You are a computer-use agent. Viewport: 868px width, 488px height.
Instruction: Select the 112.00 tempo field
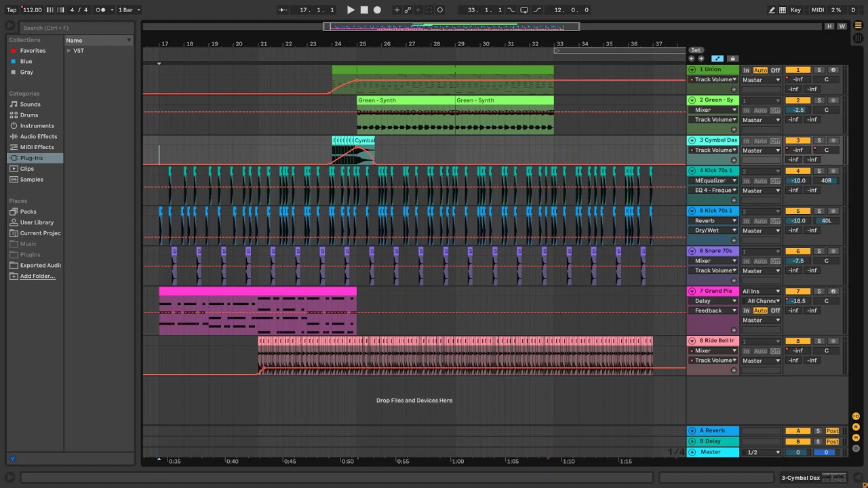tap(32, 10)
